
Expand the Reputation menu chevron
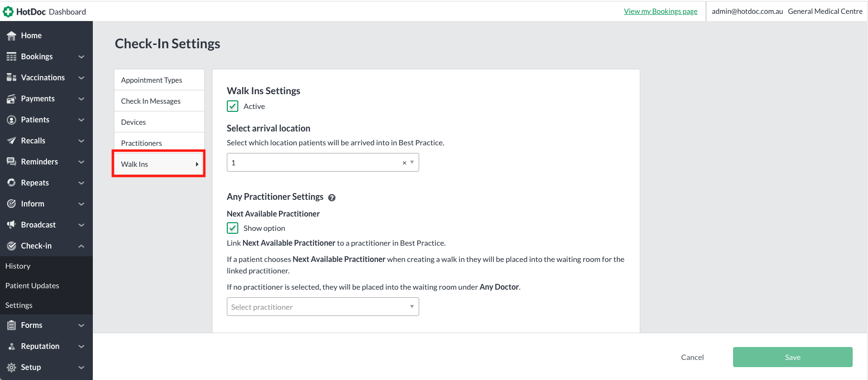pyautogui.click(x=81, y=347)
